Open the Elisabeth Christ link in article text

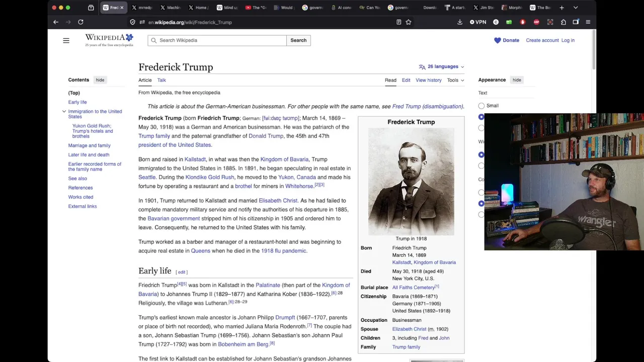tap(278, 200)
